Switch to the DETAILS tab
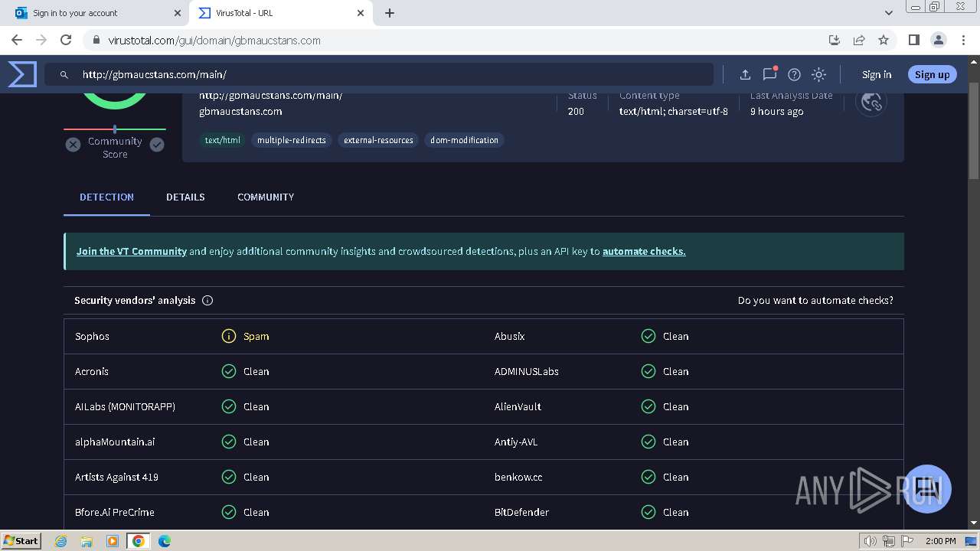The width and height of the screenshot is (980, 551). [185, 197]
